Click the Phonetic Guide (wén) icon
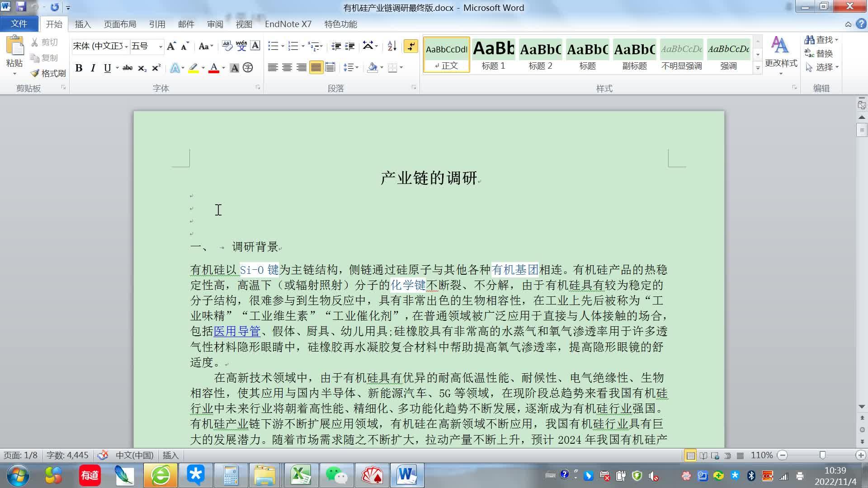The image size is (868, 488). [x=241, y=46]
